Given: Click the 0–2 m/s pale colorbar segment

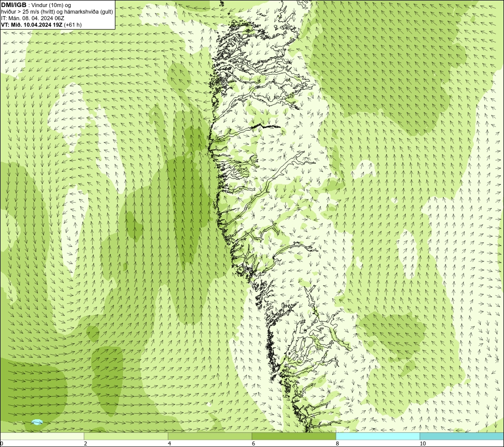Looking at the screenshot, I should click(42, 436).
